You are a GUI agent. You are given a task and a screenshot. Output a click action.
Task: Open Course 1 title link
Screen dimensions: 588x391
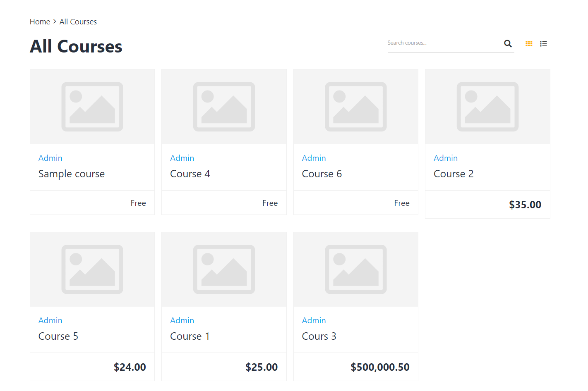190,336
